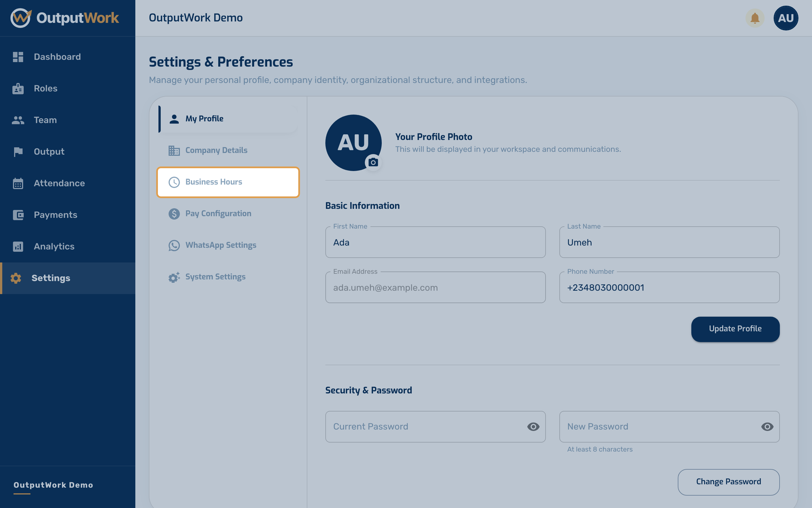The image size is (812, 508).
Task: Click the System Settings gear icon
Action: (174, 277)
